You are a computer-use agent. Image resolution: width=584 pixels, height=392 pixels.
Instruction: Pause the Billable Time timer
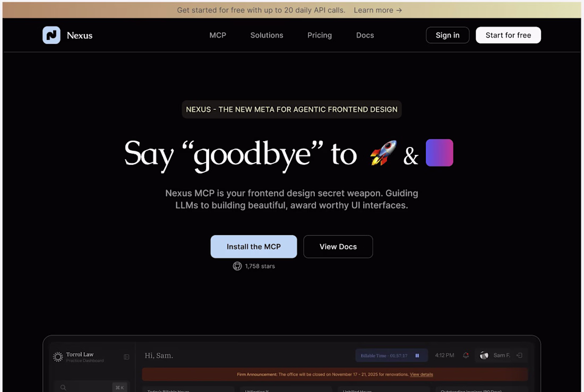pyautogui.click(x=417, y=355)
